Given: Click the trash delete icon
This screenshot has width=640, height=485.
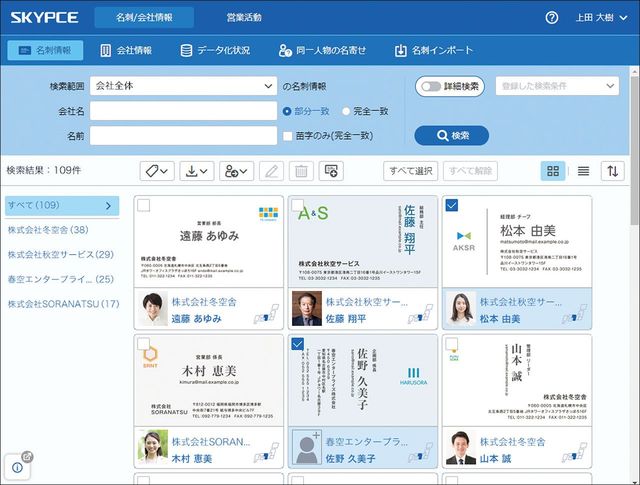Looking at the screenshot, I should click(300, 171).
